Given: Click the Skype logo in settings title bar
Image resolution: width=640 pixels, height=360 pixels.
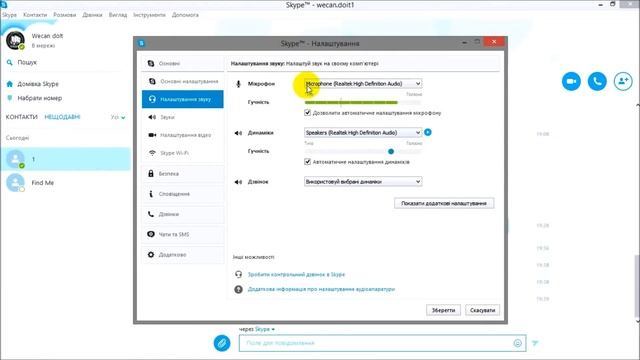Looking at the screenshot, I should (x=142, y=43).
